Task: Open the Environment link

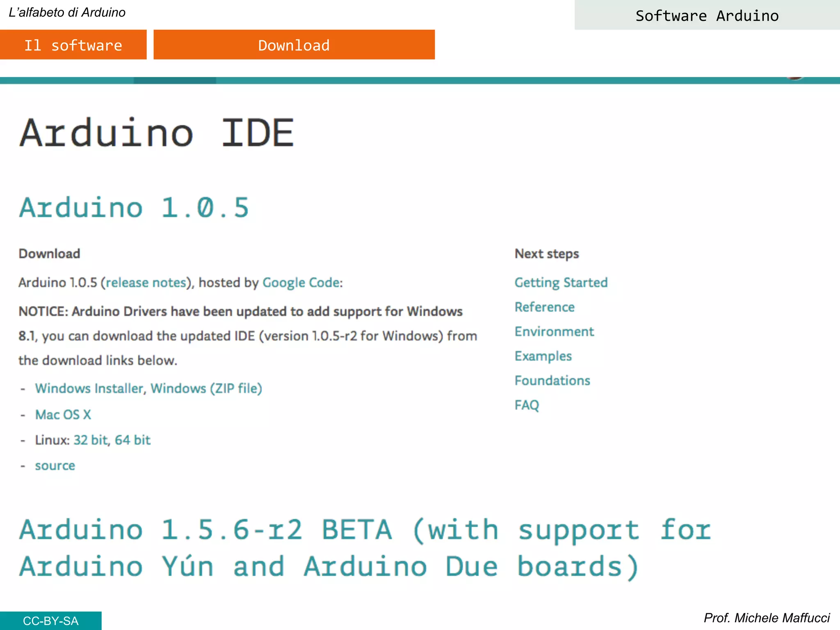Action: coord(554,331)
